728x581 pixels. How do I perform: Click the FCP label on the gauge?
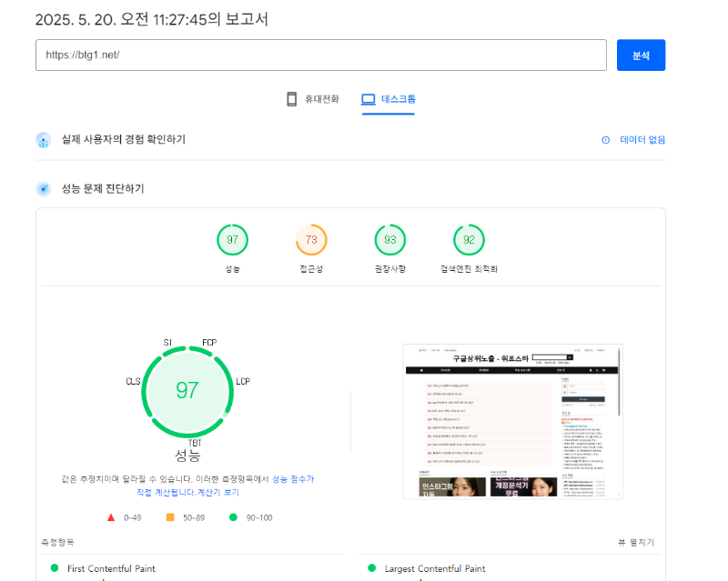point(209,343)
